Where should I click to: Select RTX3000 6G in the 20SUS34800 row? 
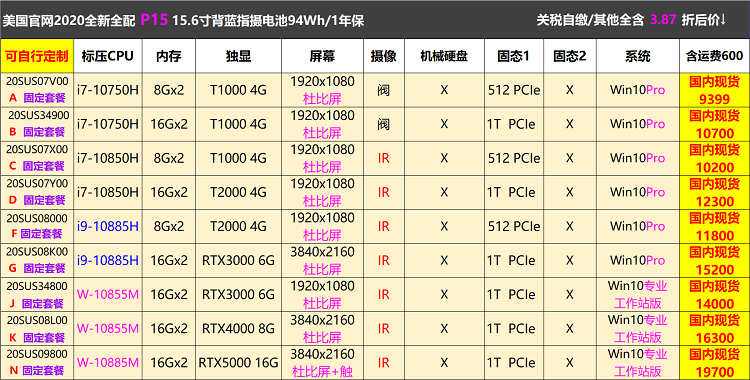238,294
